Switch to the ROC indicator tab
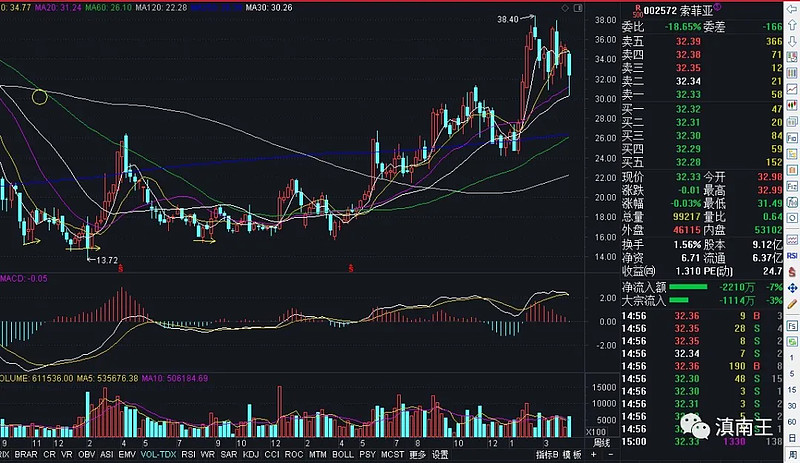The image size is (800, 463). [294, 454]
